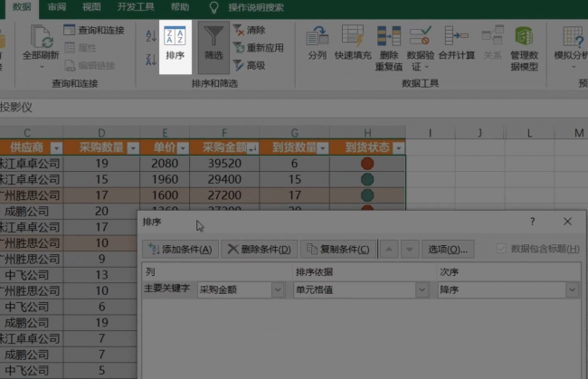The image size is (588, 379).
Task: Open the 采购数量 column filter dropdown
Action: click(x=133, y=148)
